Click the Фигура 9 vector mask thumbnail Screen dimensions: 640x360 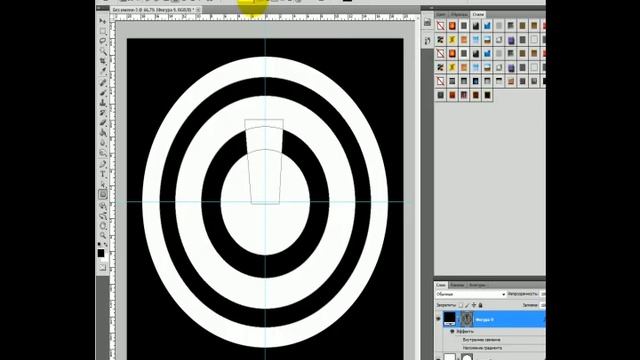coord(467,319)
